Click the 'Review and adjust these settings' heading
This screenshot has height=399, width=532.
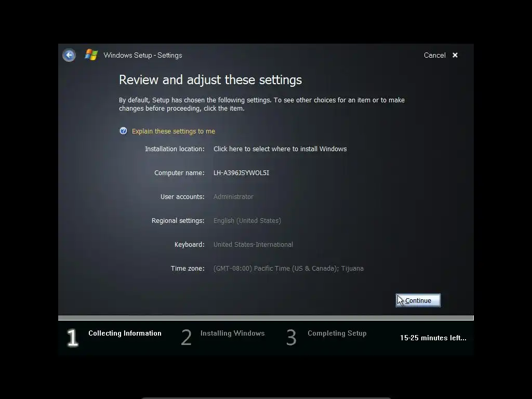(210, 80)
